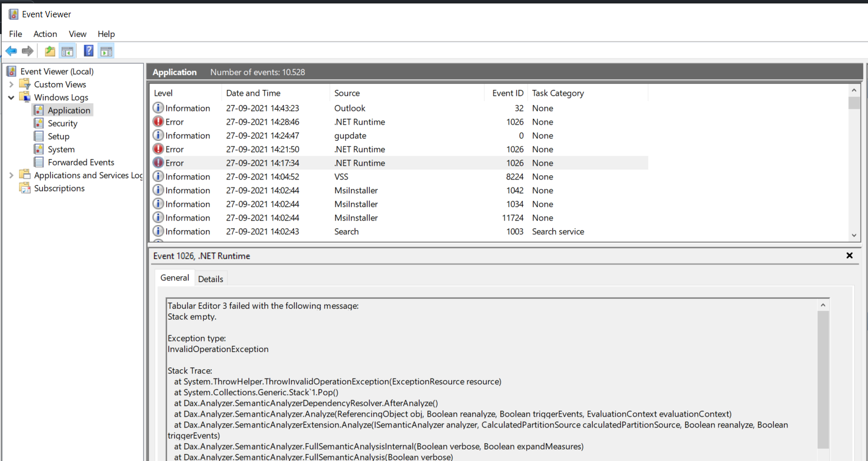Open the Action menu

tap(45, 34)
